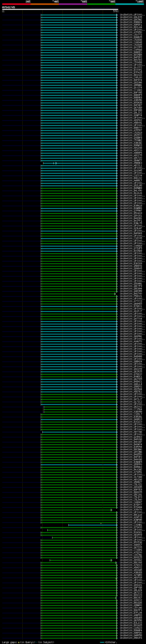The height and width of the screenshot is (644, 146).
Task: Select hit label UniRef100_Q7PMH7
Action: 131,211
